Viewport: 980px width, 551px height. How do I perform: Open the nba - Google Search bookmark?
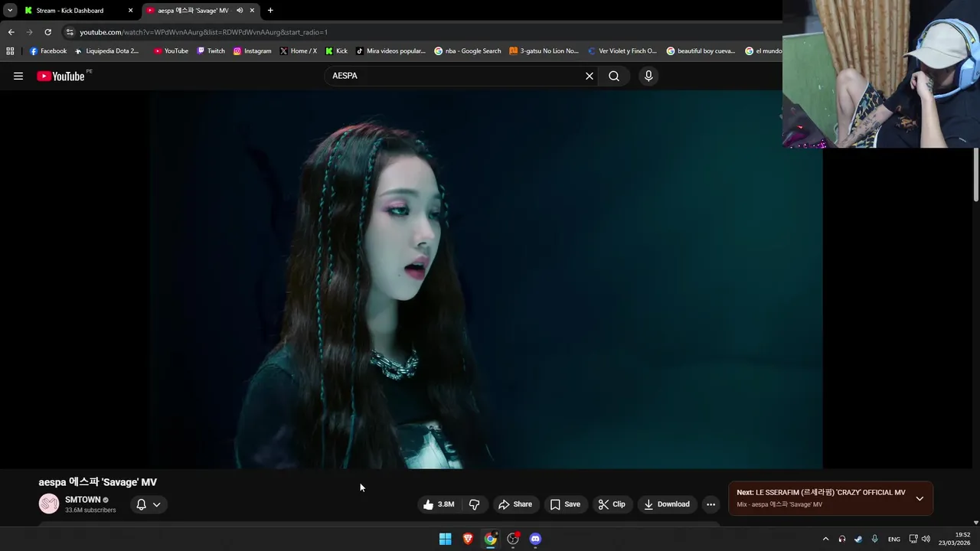coord(467,51)
